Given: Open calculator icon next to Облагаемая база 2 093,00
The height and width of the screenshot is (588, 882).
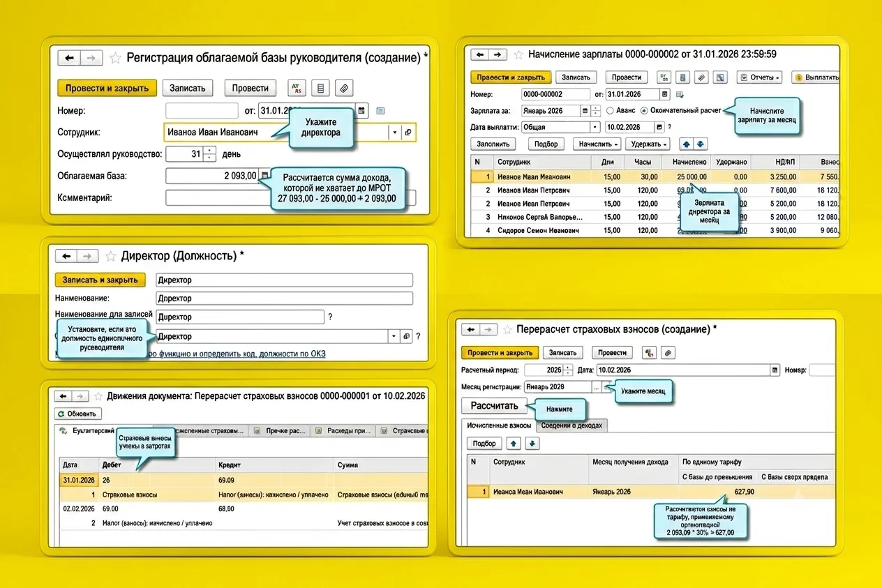Looking at the screenshot, I should click(265, 176).
